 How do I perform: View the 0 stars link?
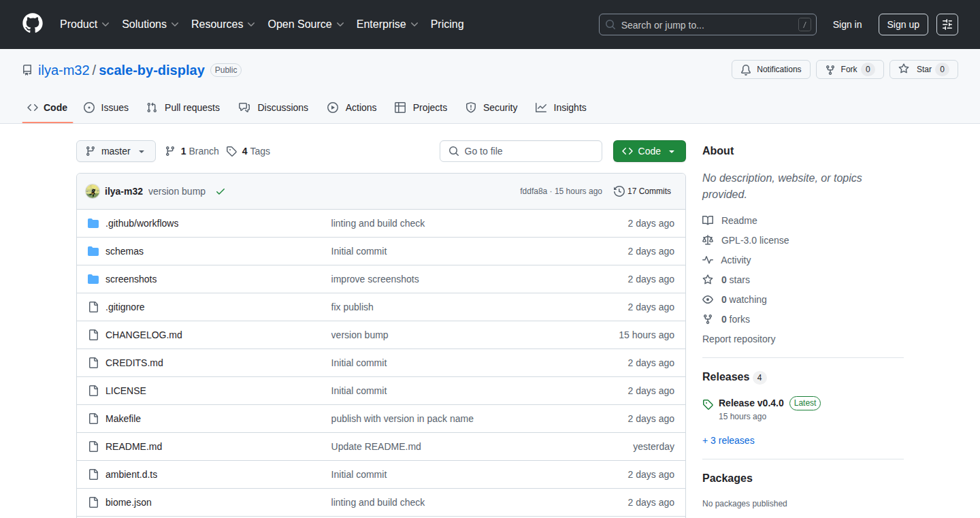[726, 280]
